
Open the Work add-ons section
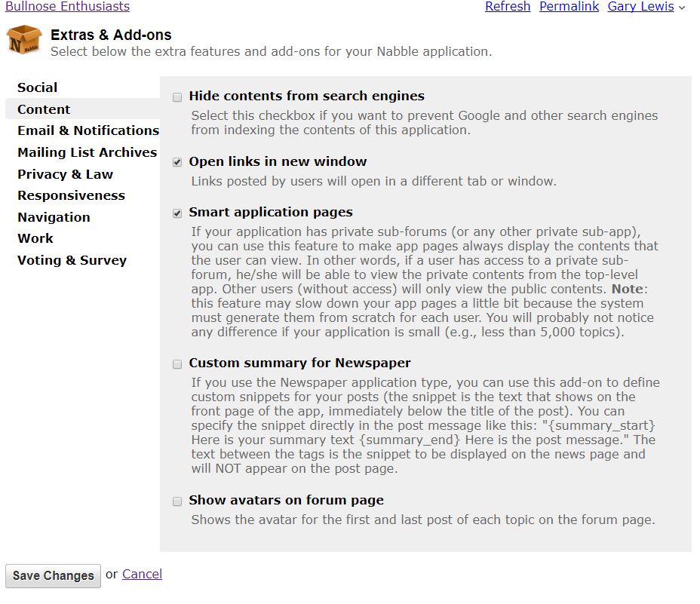pyautogui.click(x=35, y=238)
